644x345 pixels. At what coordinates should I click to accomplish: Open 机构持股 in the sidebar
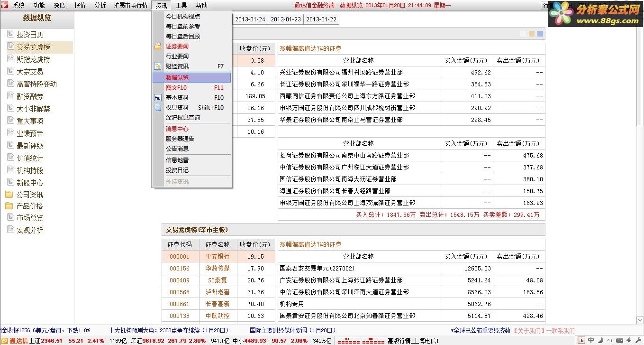tap(30, 170)
